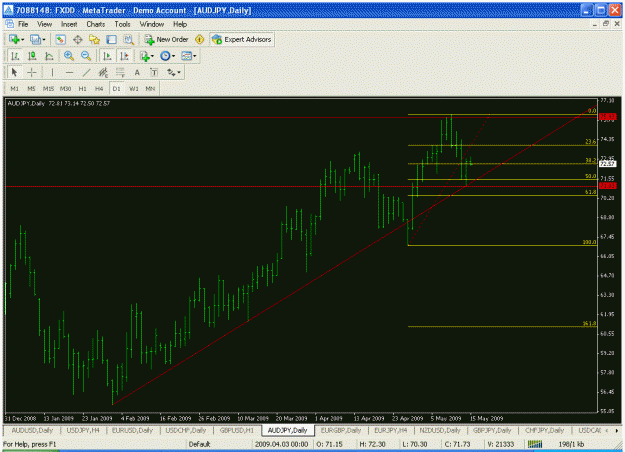This screenshot has height=452, width=625.
Task: Select the equidistant channel tool
Action: (103, 73)
